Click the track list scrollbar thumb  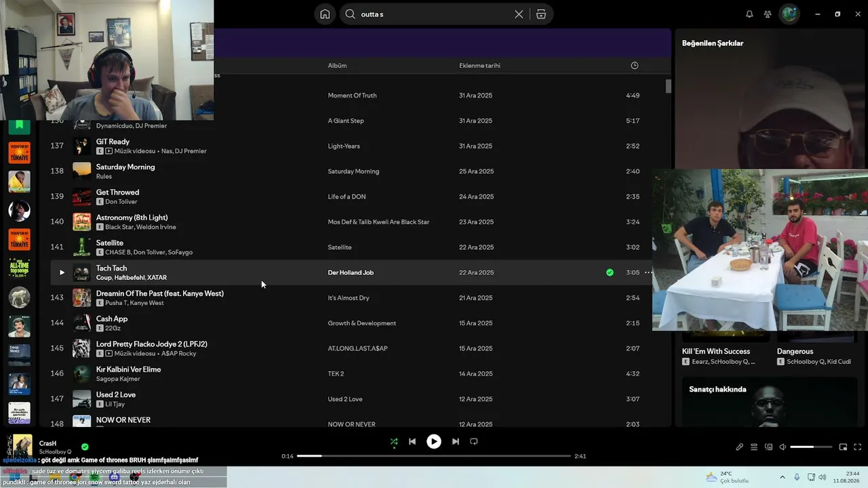pos(668,86)
